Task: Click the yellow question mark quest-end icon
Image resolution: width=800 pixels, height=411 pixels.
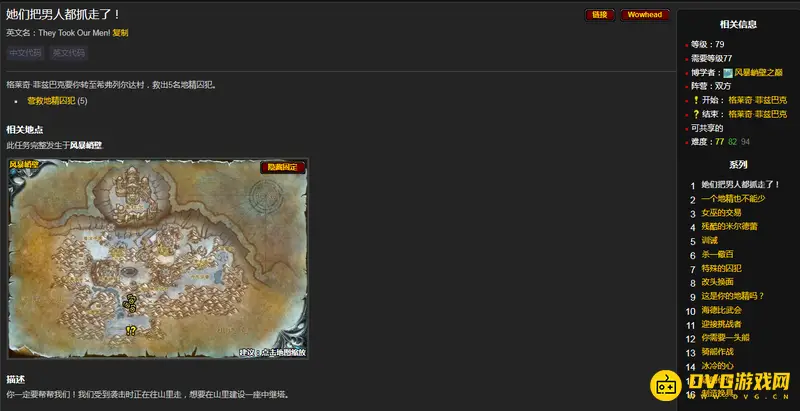Action: pyautogui.click(x=695, y=114)
